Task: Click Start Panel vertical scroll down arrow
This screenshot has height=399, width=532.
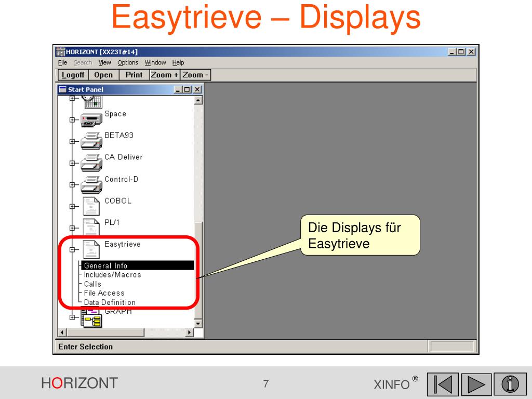Action: coord(198,324)
